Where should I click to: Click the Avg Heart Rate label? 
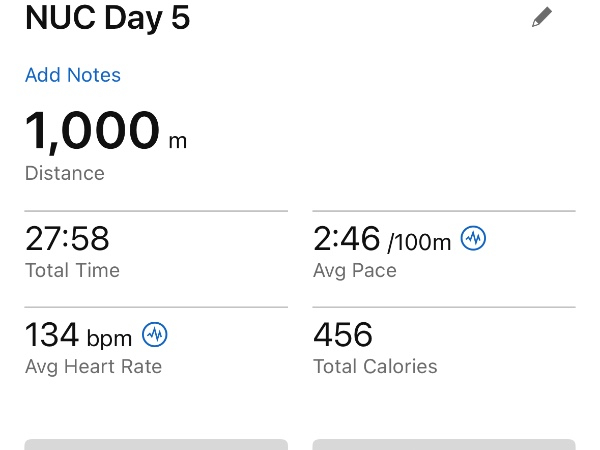pyautogui.click(x=93, y=366)
